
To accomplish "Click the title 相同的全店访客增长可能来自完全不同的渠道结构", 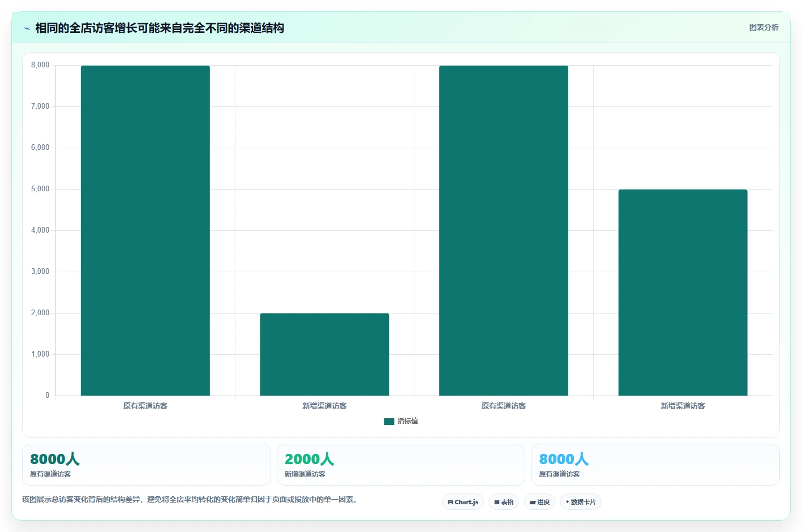I will pos(160,28).
